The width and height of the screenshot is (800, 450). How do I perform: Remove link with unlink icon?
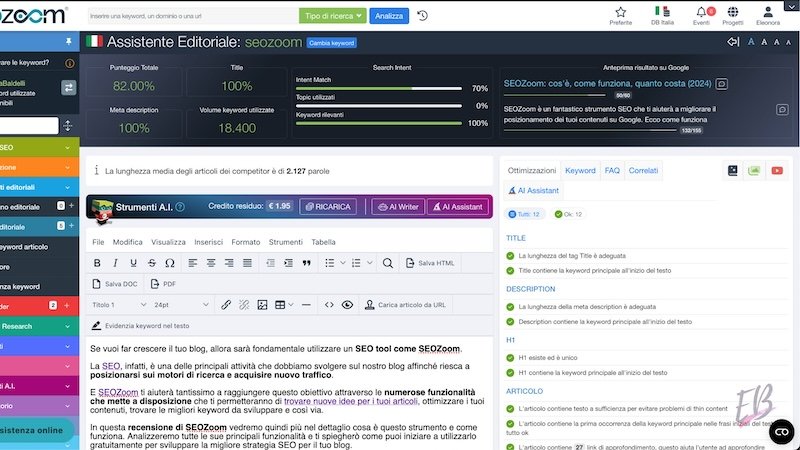(x=244, y=305)
